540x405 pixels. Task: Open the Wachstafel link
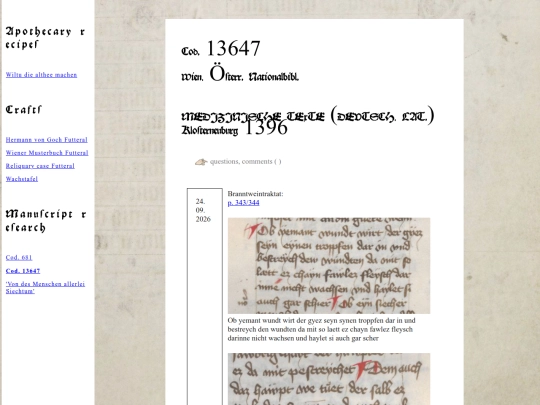tap(22, 179)
